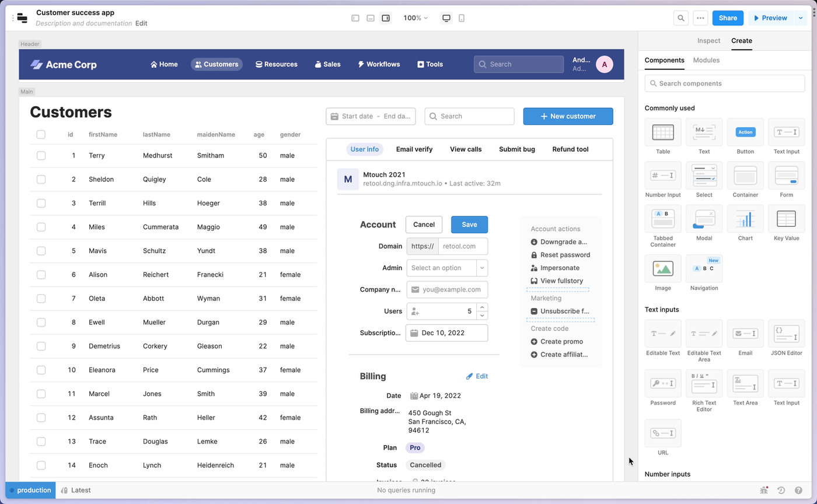817x504 pixels.
Task: Tick the select-all checkbox in table header
Action: point(41,135)
